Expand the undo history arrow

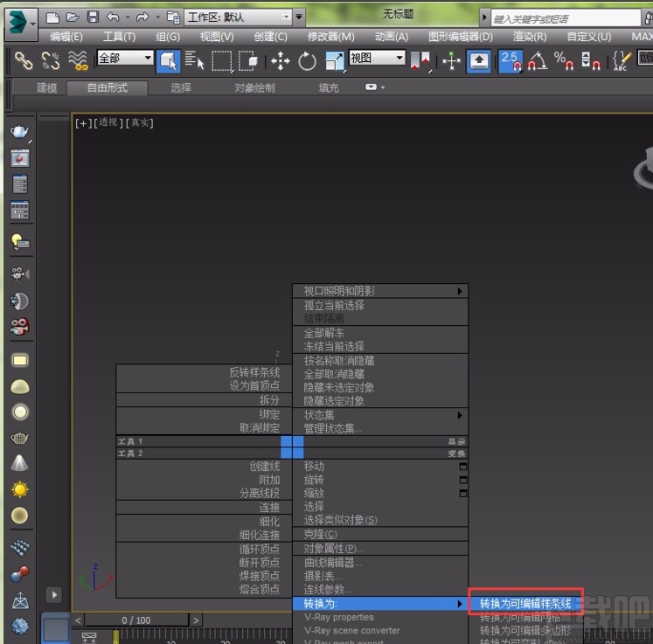(x=128, y=17)
